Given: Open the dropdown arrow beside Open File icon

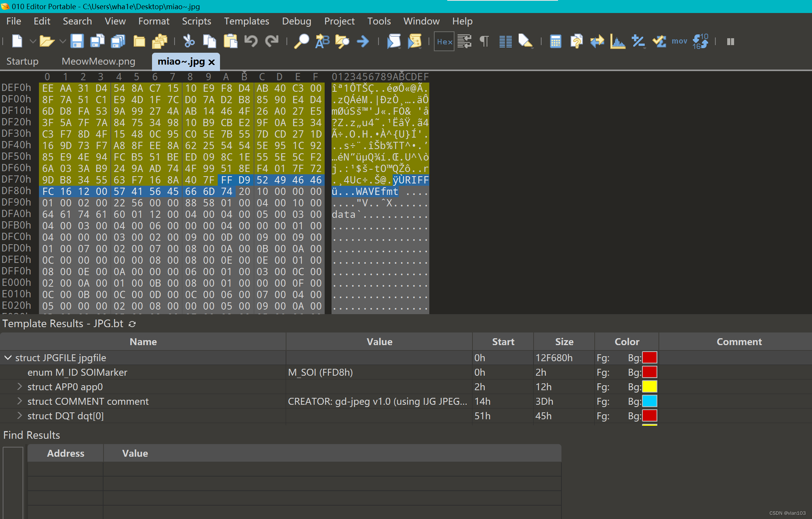Looking at the screenshot, I should pos(63,41).
